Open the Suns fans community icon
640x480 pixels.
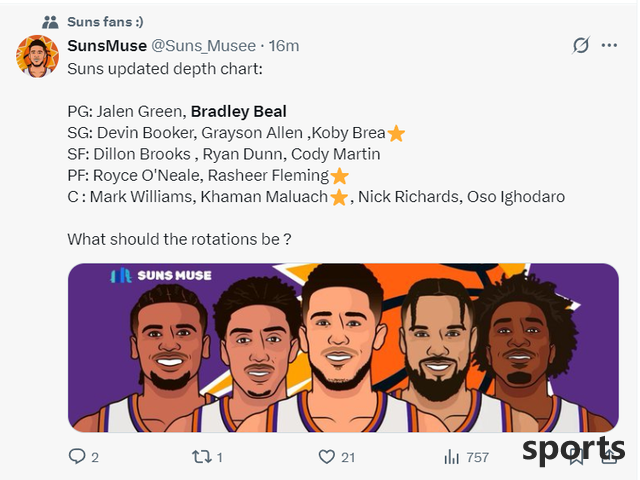pos(51,22)
